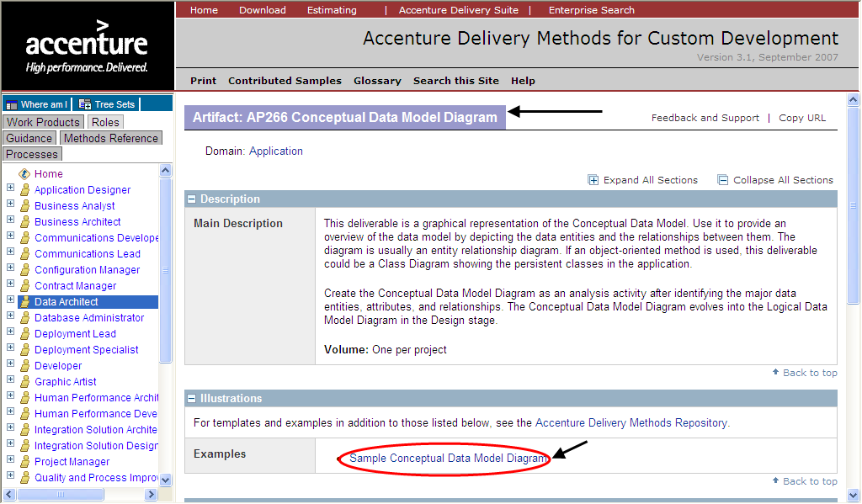The image size is (862, 504).
Task: Open the Accenture Delivery Methods Repository link
Action: point(631,422)
